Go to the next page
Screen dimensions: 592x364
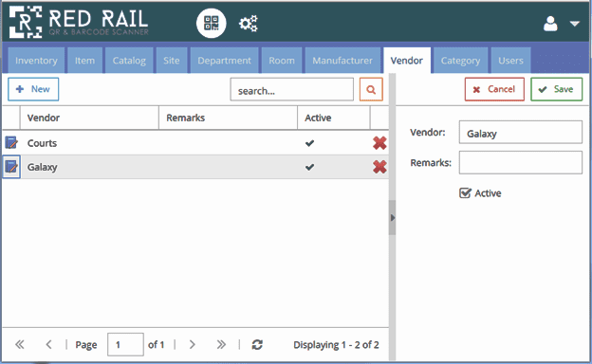tap(193, 344)
